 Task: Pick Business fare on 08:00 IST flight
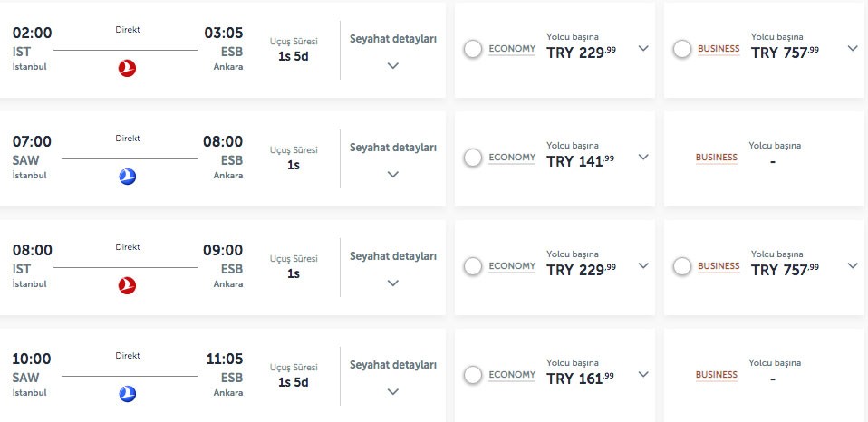(x=682, y=266)
